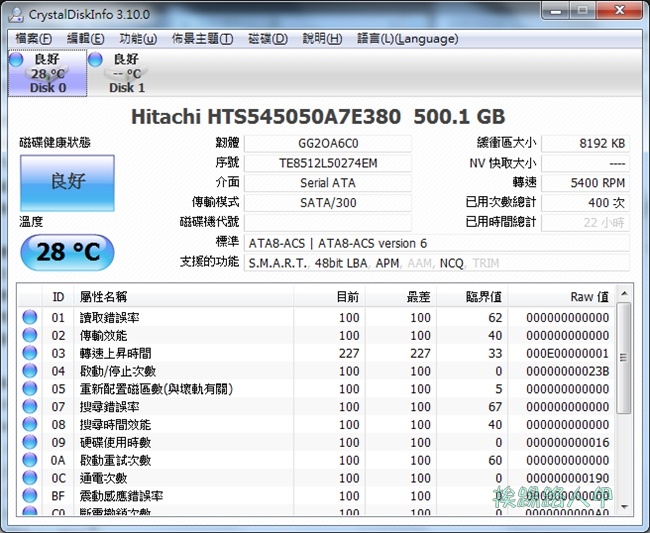Select the 通電次數 attribute row
Image resolution: width=650 pixels, height=533 pixels.
pyautogui.click(x=317, y=478)
